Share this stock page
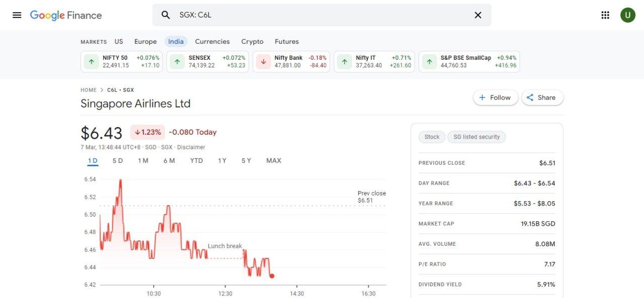This screenshot has height=298, width=644. (542, 97)
